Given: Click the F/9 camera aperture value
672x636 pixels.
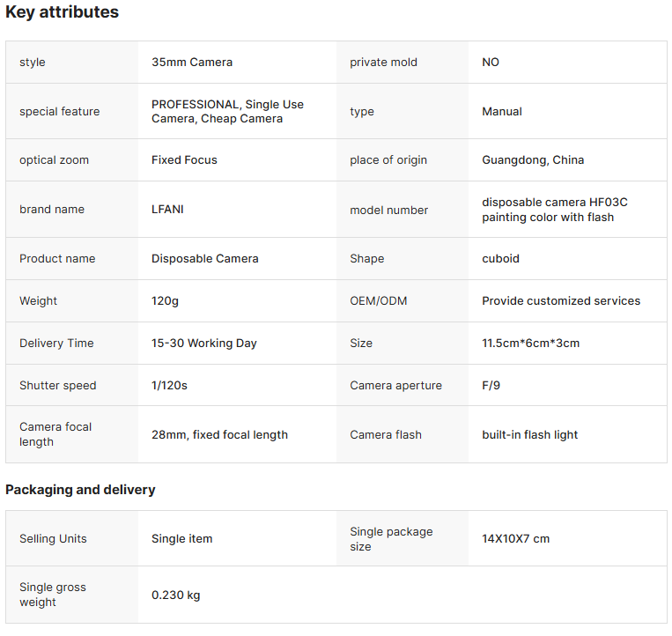Looking at the screenshot, I should pyautogui.click(x=491, y=385).
